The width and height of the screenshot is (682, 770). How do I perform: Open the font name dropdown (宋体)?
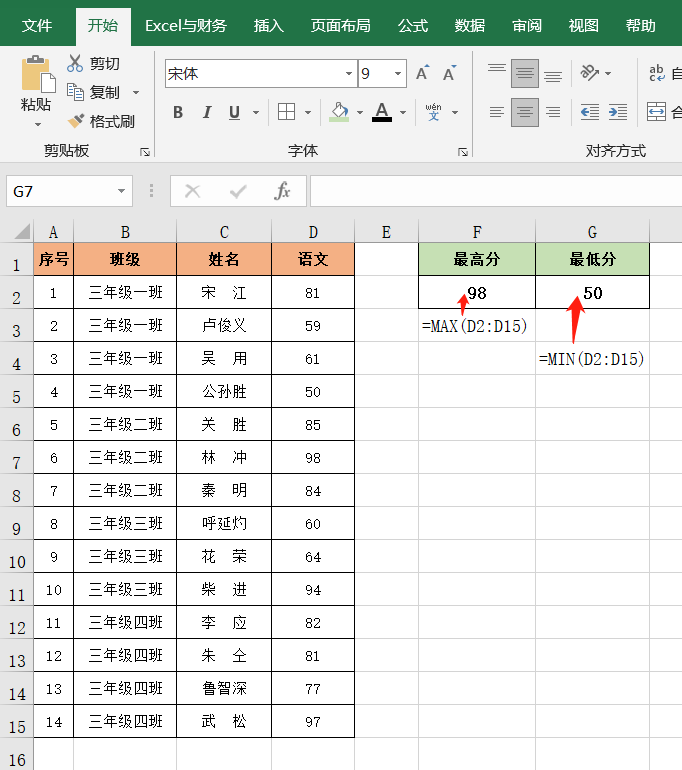point(348,74)
